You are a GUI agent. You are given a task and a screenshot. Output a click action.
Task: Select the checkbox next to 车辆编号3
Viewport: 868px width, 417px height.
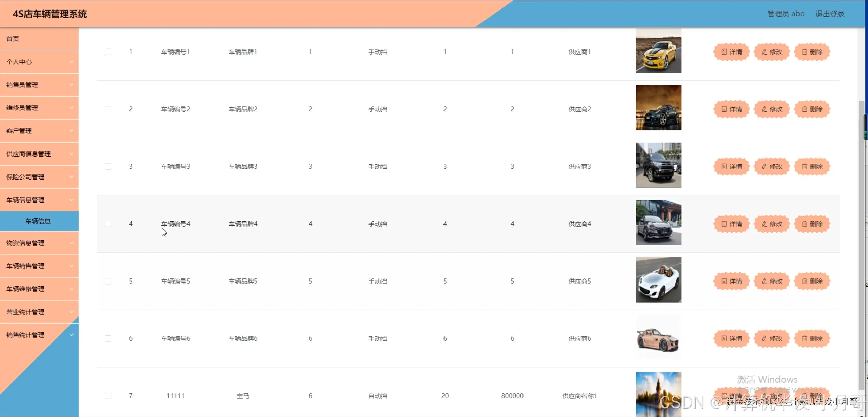108,166
